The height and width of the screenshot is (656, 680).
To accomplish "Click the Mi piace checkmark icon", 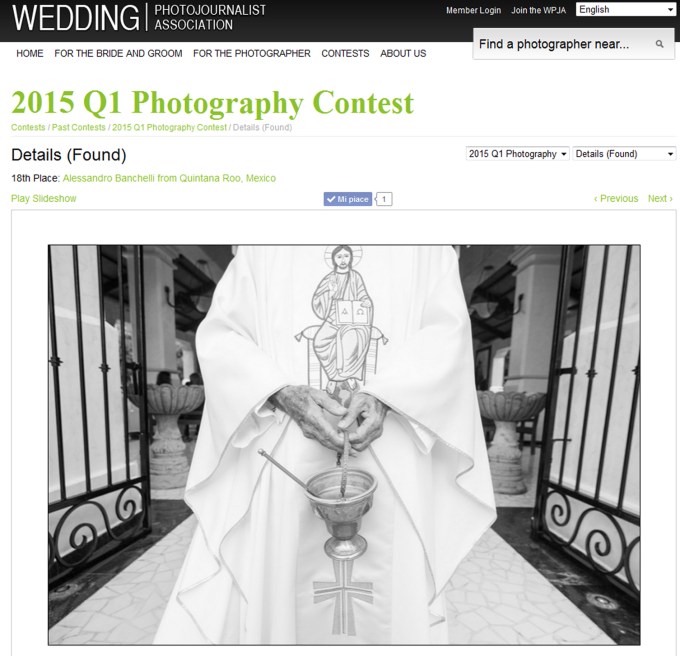I will (331, 199).
